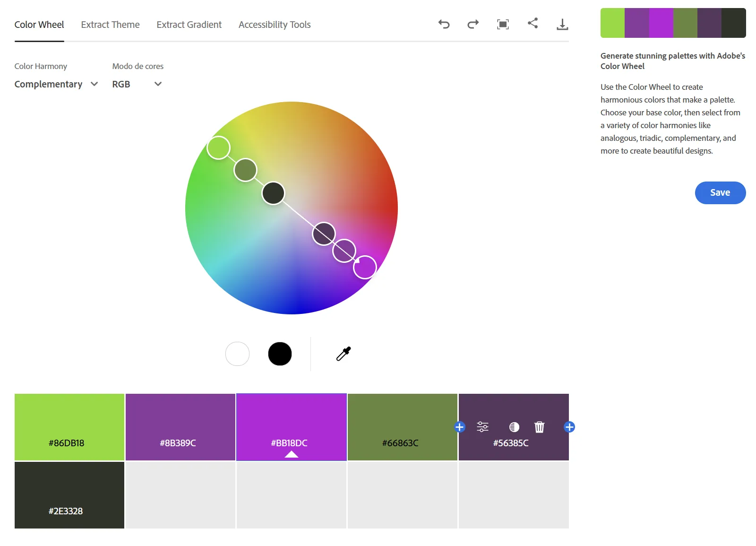The width and height of the screenshot is (756, 546).
Task: Select the #86DB18 green swatch
Action: click(69, 427)
